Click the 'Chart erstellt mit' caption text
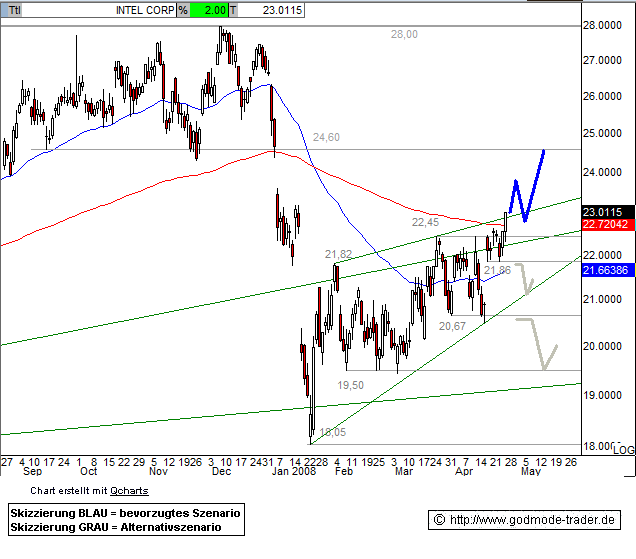636x559 pixels. [69, 491]
